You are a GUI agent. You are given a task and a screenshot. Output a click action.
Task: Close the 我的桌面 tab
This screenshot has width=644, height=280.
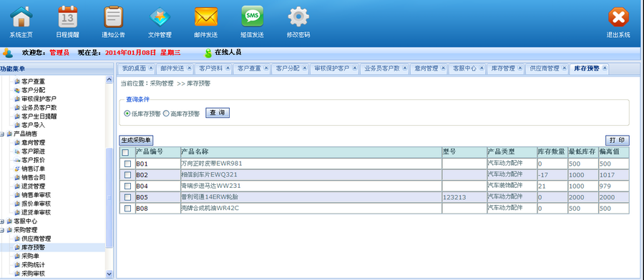[151, 68]
